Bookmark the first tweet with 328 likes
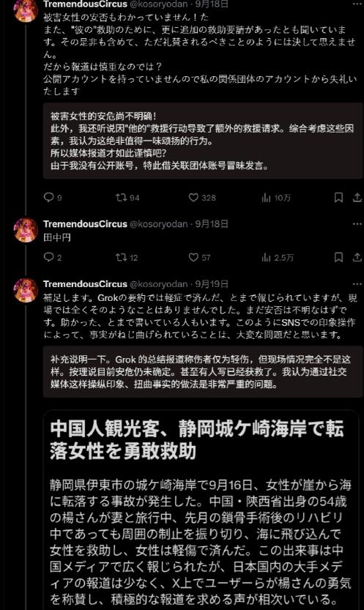The image size is (364, 610). point(338,198)
